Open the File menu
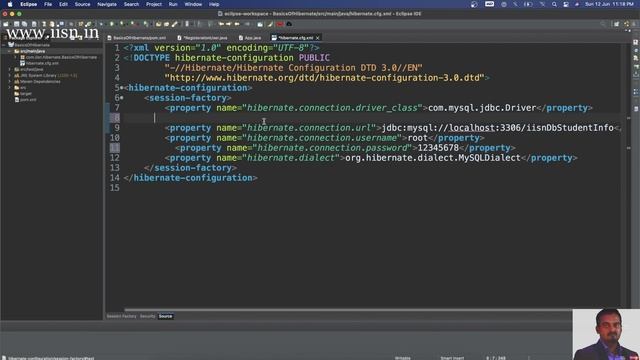Image resolution: width=640 pixels, height=360 pixels. tap(48, 4)
